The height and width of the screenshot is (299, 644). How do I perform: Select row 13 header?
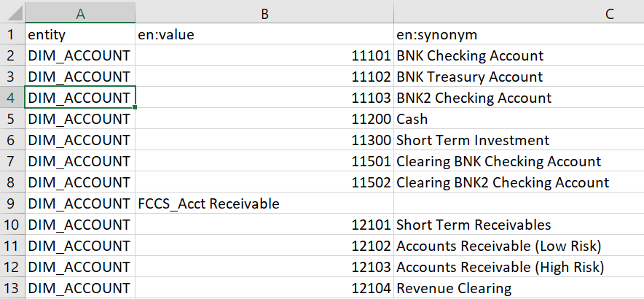click(12, 288)
